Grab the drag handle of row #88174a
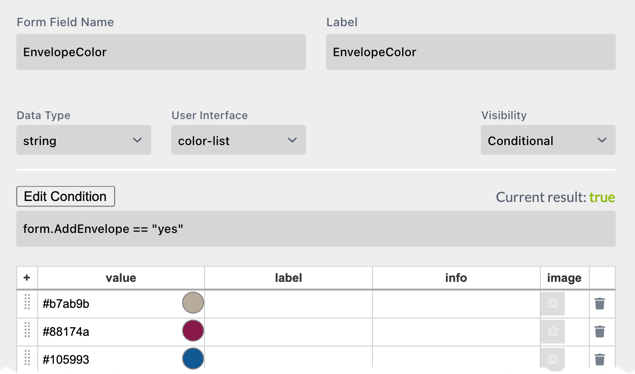The height and width of the screenshot is (374, 635). coord(27,330)
